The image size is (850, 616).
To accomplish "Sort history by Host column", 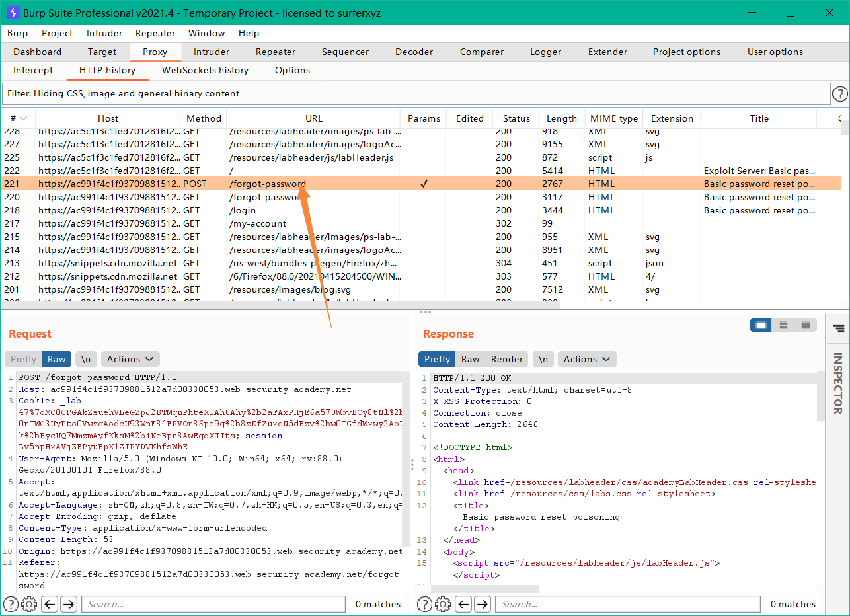I will pos(108,118).
